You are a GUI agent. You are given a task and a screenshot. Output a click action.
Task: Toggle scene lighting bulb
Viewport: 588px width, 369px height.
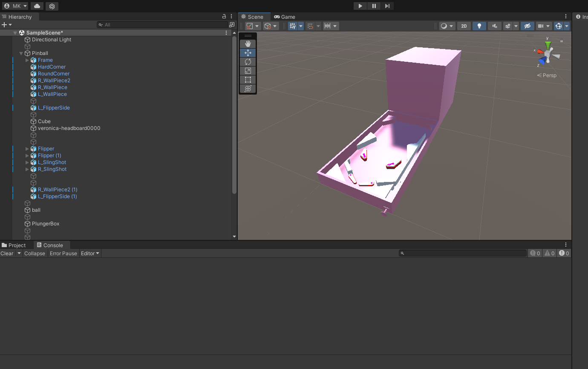click(x=479, y=26)
